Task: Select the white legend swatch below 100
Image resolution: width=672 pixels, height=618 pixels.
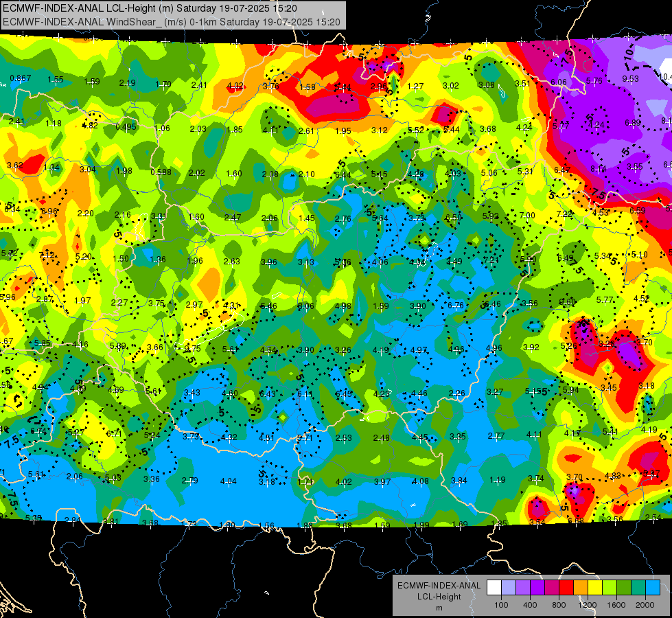Action: (x=494, y=588)
